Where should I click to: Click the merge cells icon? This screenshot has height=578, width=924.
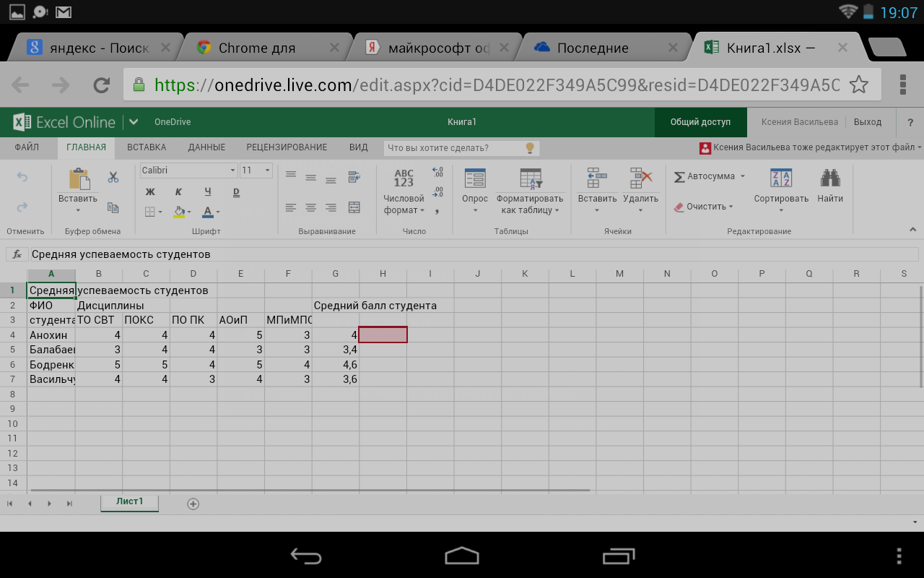pyautogui.click(x=354, y=207)
